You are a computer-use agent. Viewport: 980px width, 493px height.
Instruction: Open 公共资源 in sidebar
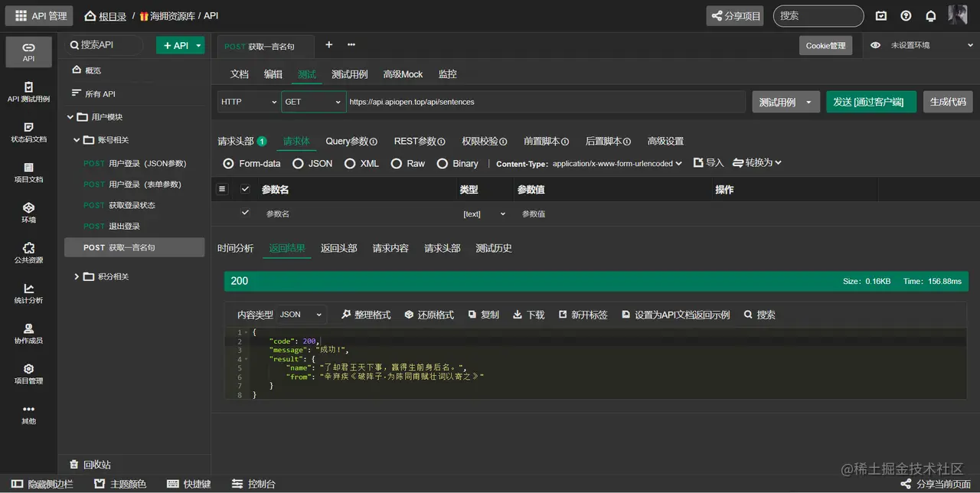[28, 253]
